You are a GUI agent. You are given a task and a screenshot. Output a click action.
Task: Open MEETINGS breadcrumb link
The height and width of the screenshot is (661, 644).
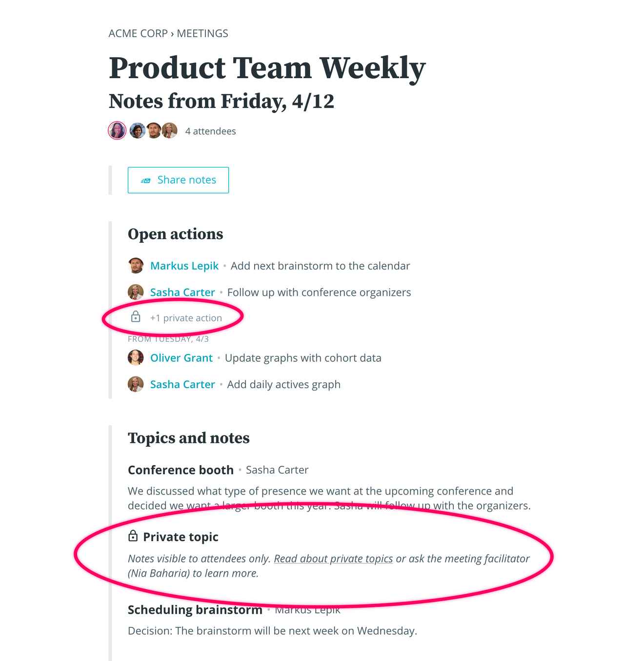(202, 34)
